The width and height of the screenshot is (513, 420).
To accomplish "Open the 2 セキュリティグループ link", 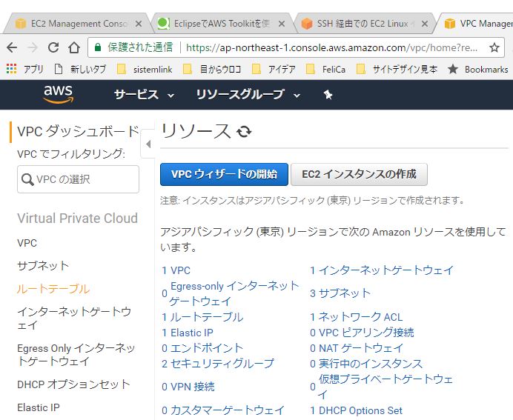I will click(218, 364).
